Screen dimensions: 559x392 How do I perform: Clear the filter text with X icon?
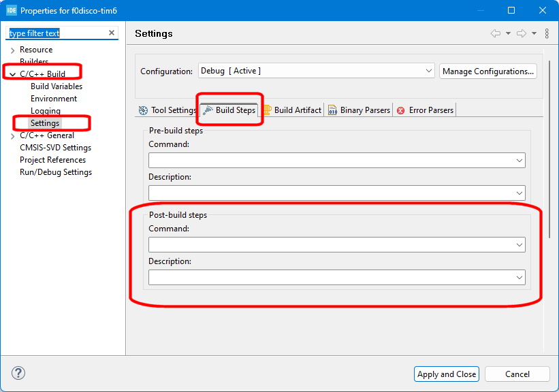[112, 33]
